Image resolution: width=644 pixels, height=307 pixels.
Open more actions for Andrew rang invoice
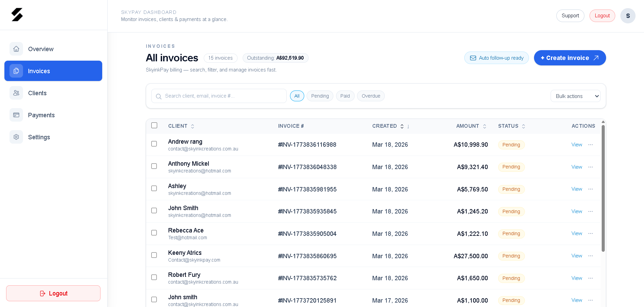point(591,145)
